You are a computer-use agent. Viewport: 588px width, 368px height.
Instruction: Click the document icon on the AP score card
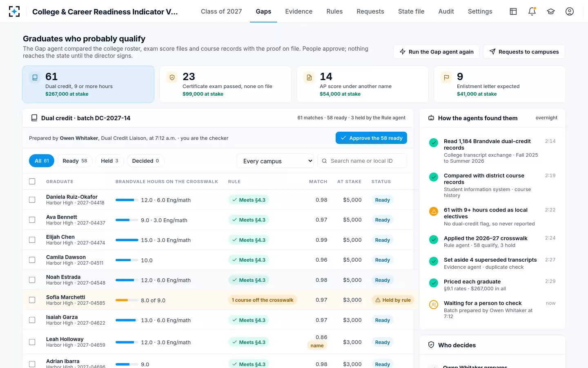coord(310,77)
